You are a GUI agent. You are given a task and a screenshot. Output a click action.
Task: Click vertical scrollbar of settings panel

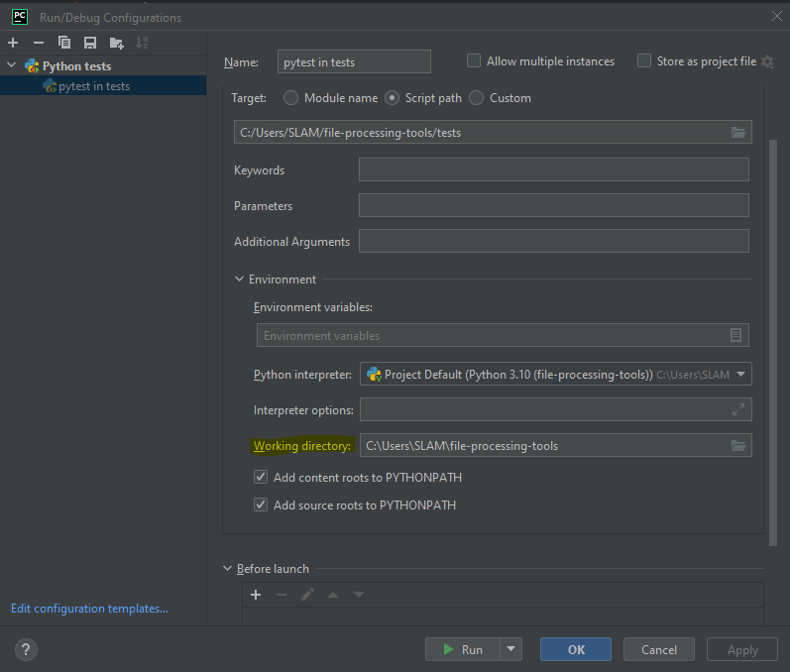[773, 343]
